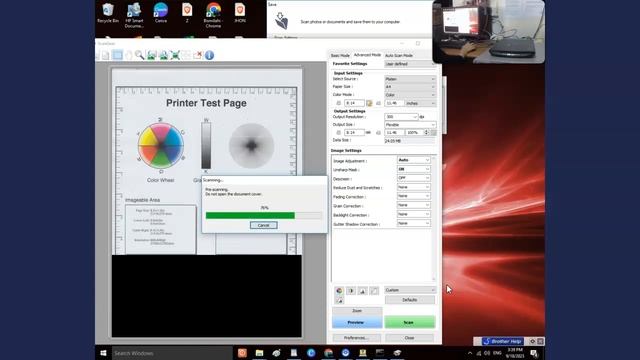Image resolution: width=640 pixels, height=360 pixels.
Task: Click the Zoom button
Action: (357, 311)
